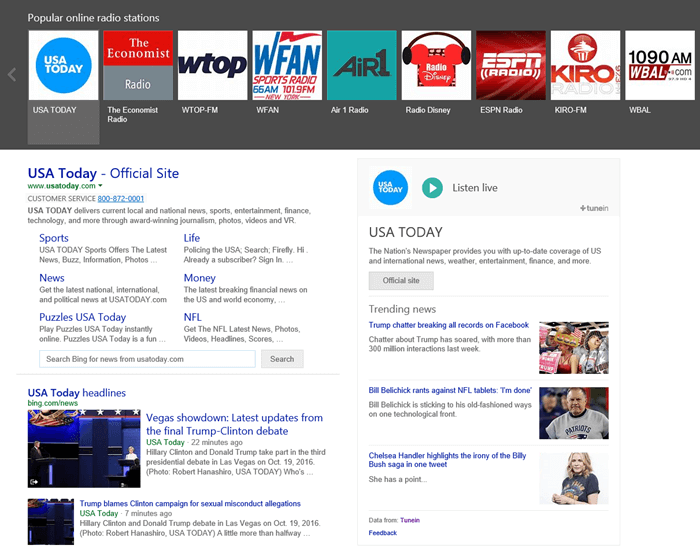Open the debate stage photo thumbnail
This screenshot has width=700, height=549.
84,449
